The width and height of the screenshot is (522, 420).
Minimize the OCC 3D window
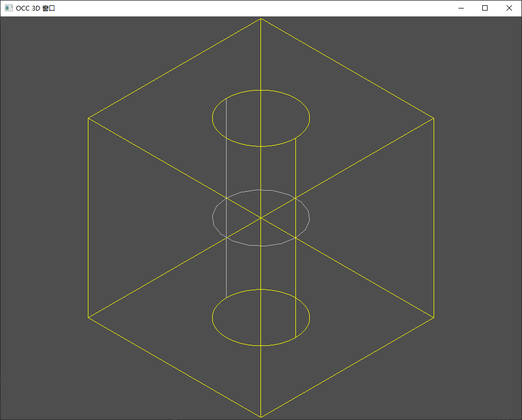click(x=461, y=8)
